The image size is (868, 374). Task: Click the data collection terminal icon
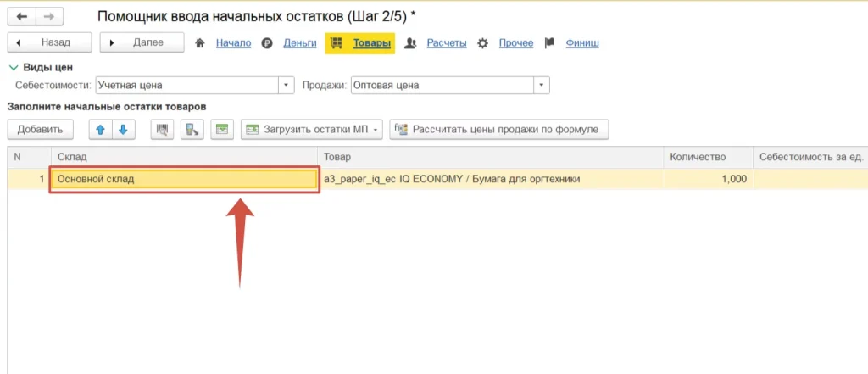(192, 130)
